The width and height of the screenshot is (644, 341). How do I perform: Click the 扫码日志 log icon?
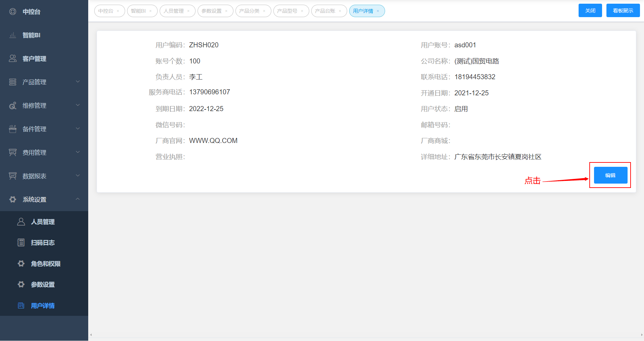21,243
